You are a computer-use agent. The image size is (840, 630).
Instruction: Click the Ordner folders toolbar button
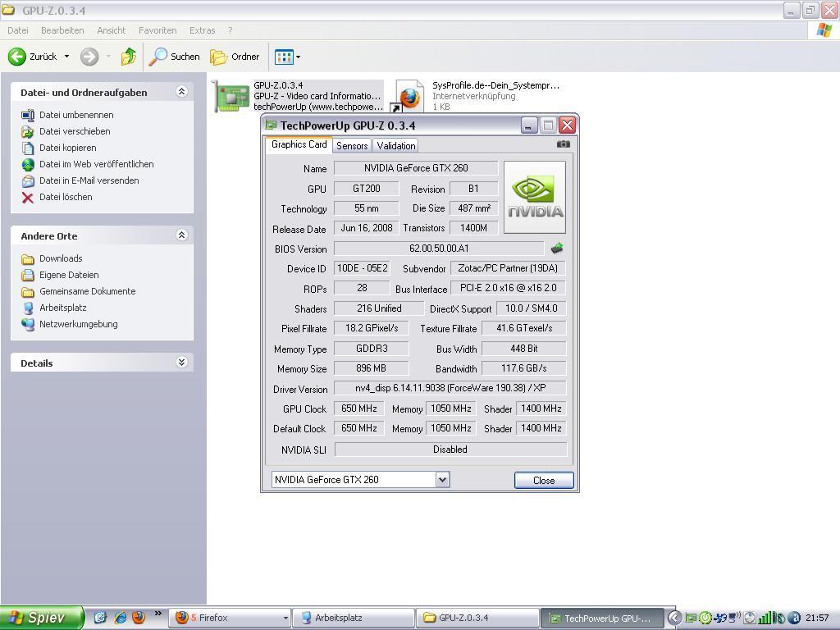pyautogui.click(x=235, y=57)
